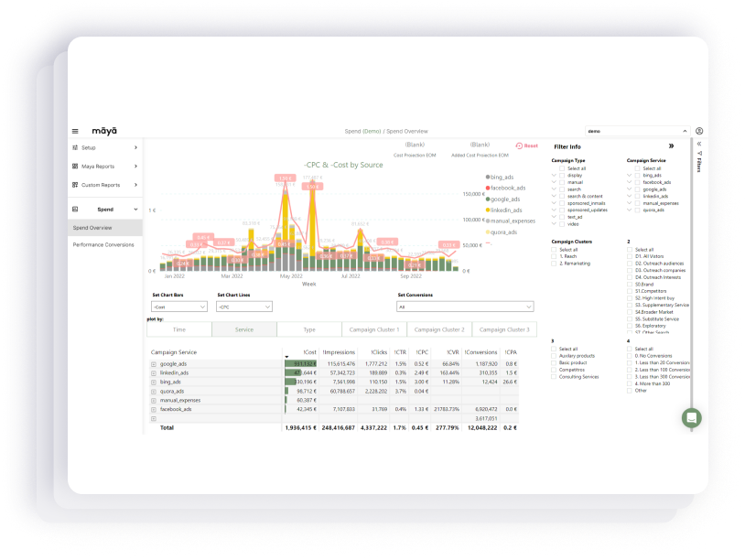Image resolution: width=745 pixels, height=560 pixels.
Task: Click the facebook_ads legend color dot
Action: pos(488,188)
